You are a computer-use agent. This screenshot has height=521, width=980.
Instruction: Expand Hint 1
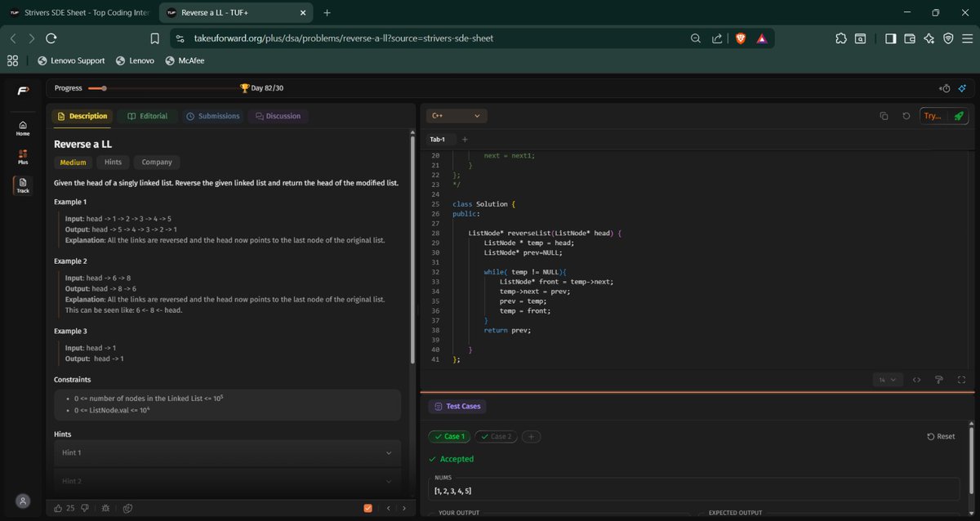click(227, 452)
